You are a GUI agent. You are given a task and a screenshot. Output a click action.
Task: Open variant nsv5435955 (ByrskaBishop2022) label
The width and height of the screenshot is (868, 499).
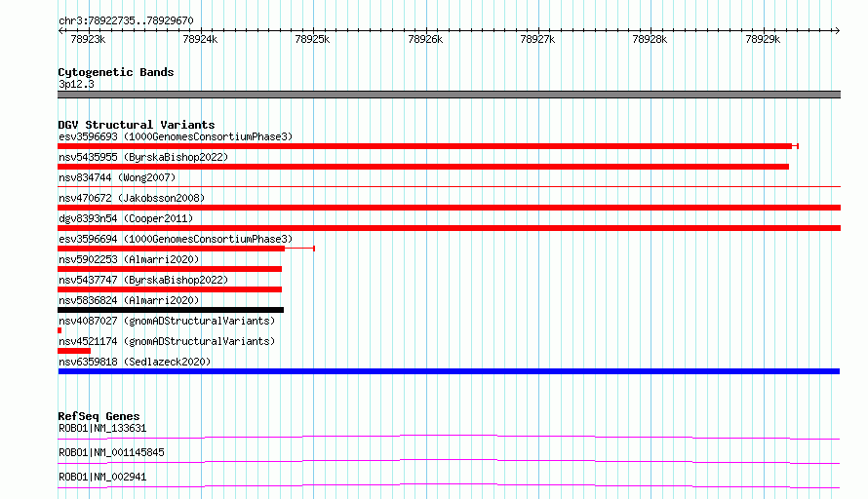click(143, 157)
